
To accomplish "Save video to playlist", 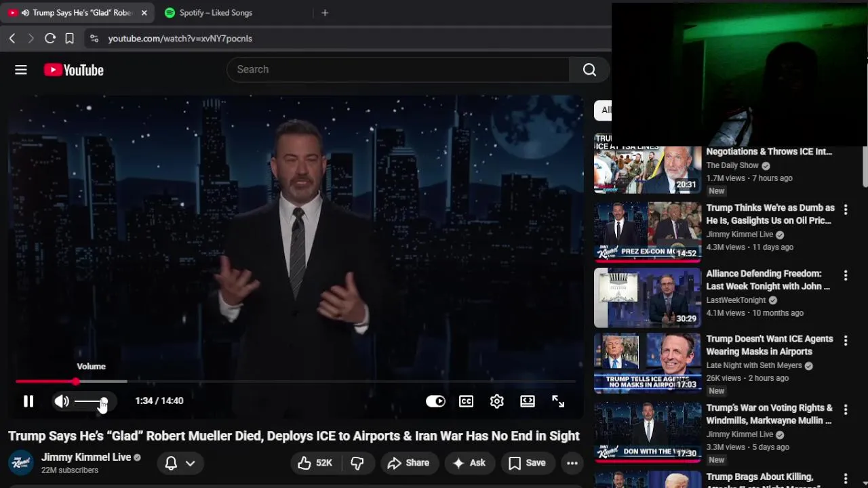I will 528,463.
